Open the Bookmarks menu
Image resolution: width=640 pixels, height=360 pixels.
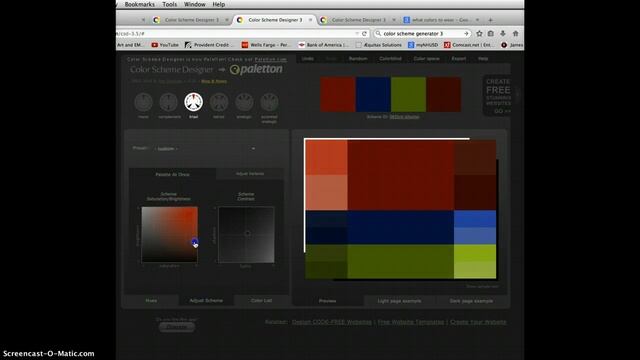[140, 4]
